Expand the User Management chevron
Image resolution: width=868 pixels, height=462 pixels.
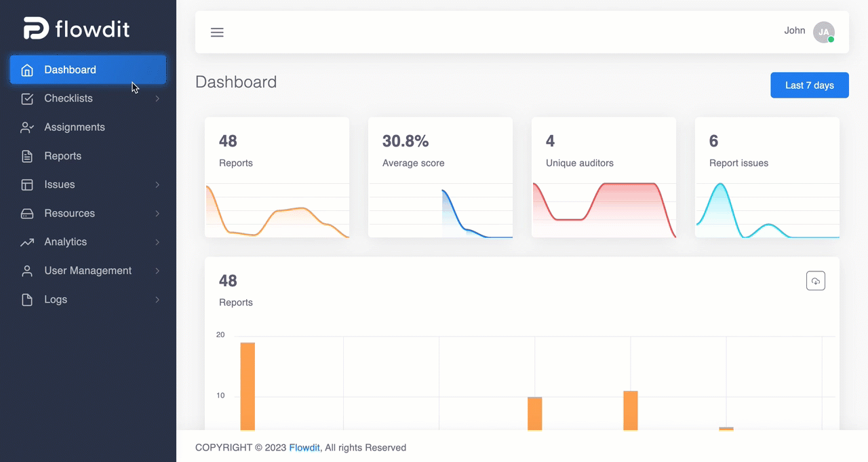pyautogui.click(x=157, y=271)
